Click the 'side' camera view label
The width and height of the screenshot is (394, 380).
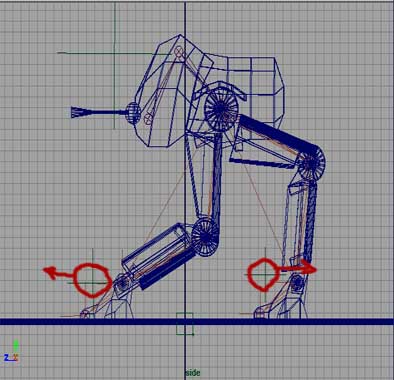[193, 373]
